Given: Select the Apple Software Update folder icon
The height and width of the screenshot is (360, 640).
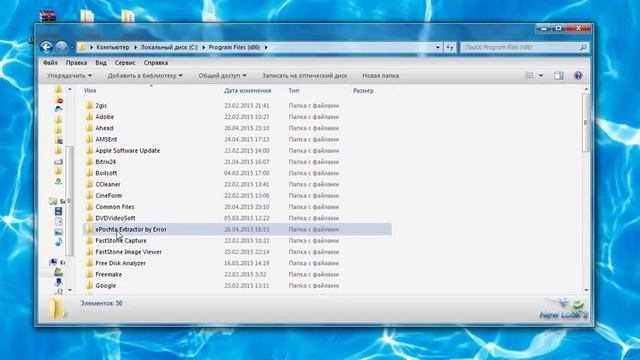Looking at the screenshot, I should click(x=89, y=150).
